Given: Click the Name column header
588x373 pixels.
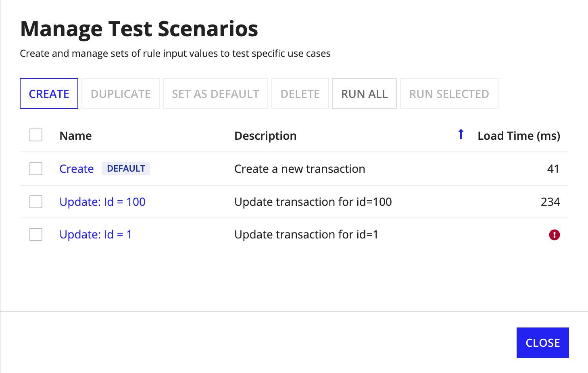Looking at the screenshot, I should pyautogui.click(x=76, y=136).
